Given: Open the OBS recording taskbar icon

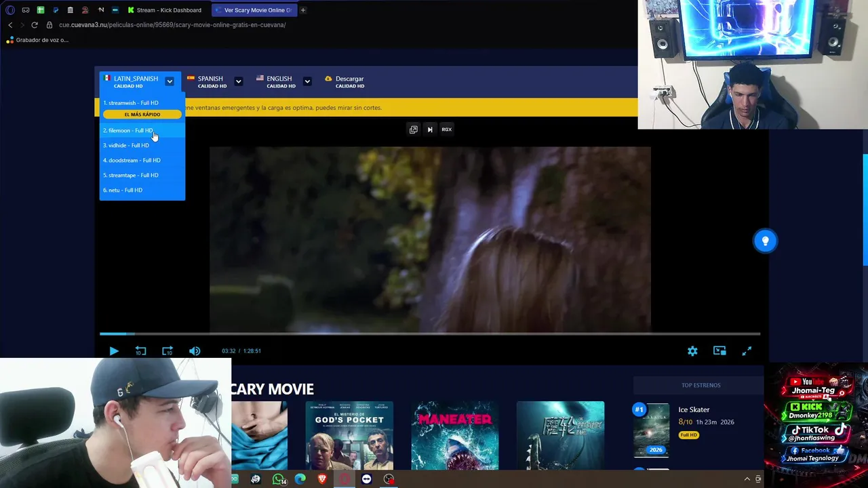Looking at the screenshot, I should (x=389, y=479).
